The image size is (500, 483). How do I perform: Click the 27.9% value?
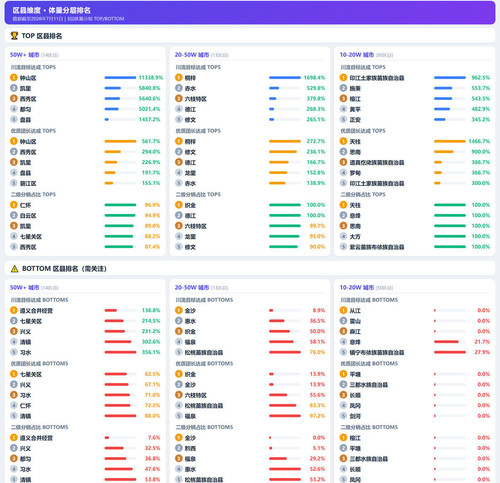[x=482, y=352]
